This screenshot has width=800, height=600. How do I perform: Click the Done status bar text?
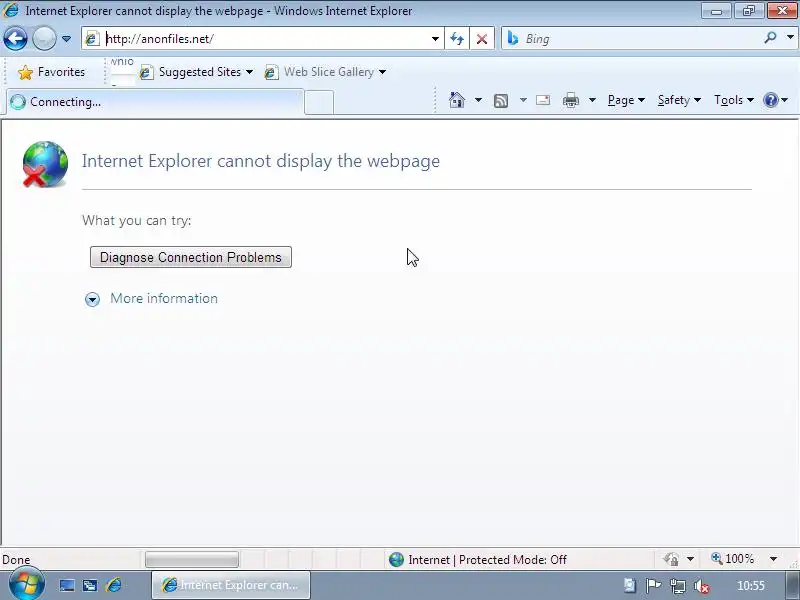[x=16, y=560]
